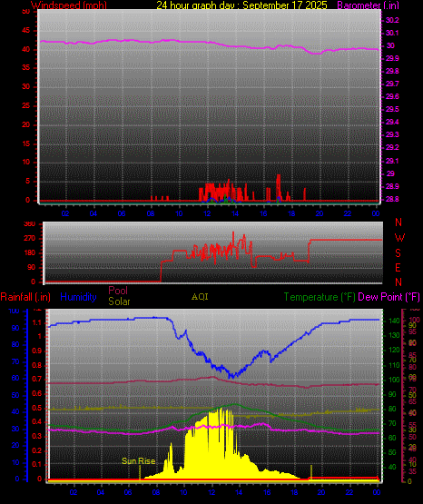Click the "28.8" barometer axis value
This screenshot has width=423, height=504.
coord(392,199)
